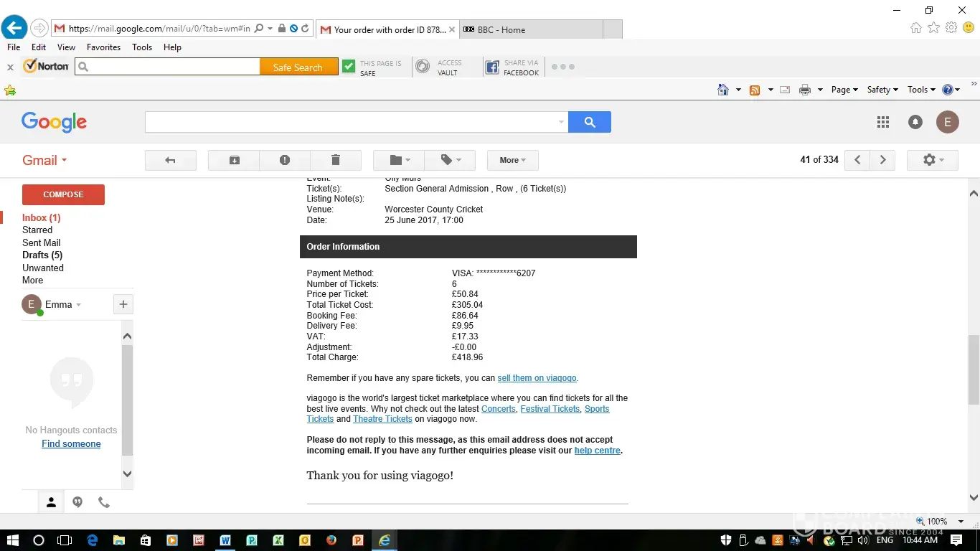980x551 pixels.
Task: Open the Help menu
Action: [x=172, y=47]
